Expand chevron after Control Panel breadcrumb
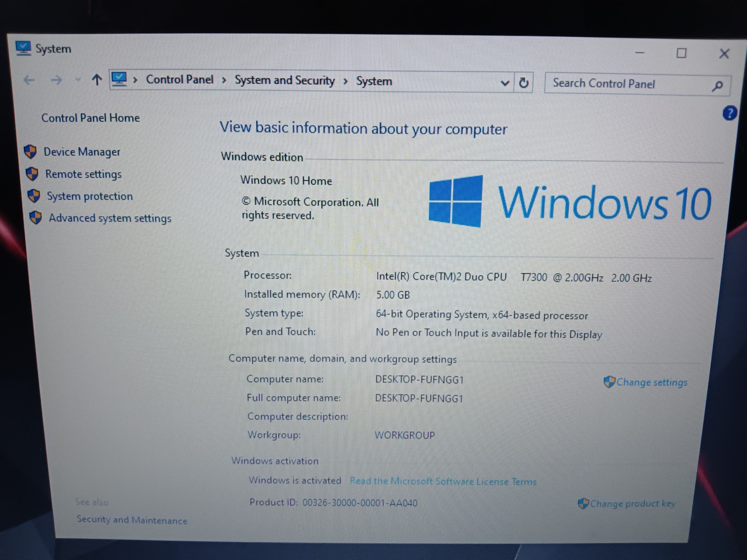 224,80
